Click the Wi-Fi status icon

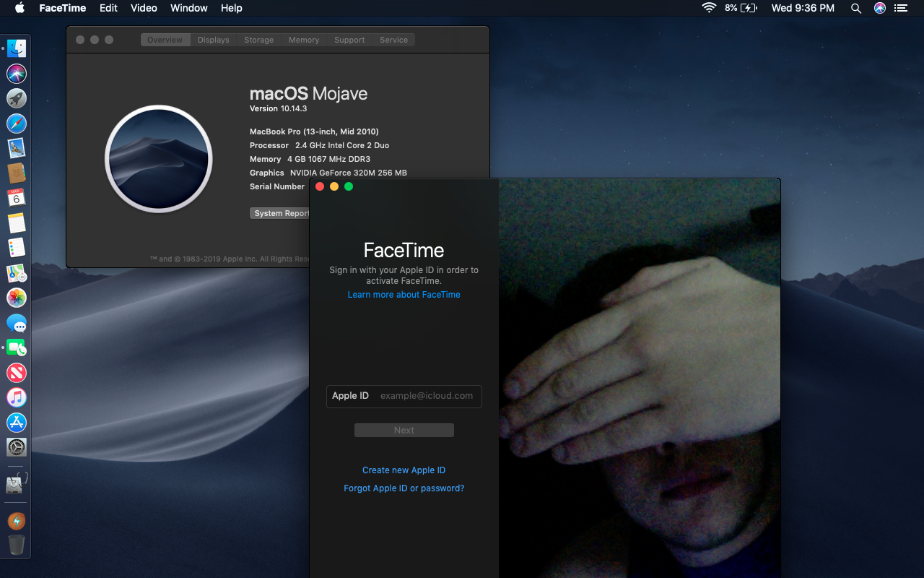(x=709, y=8)
